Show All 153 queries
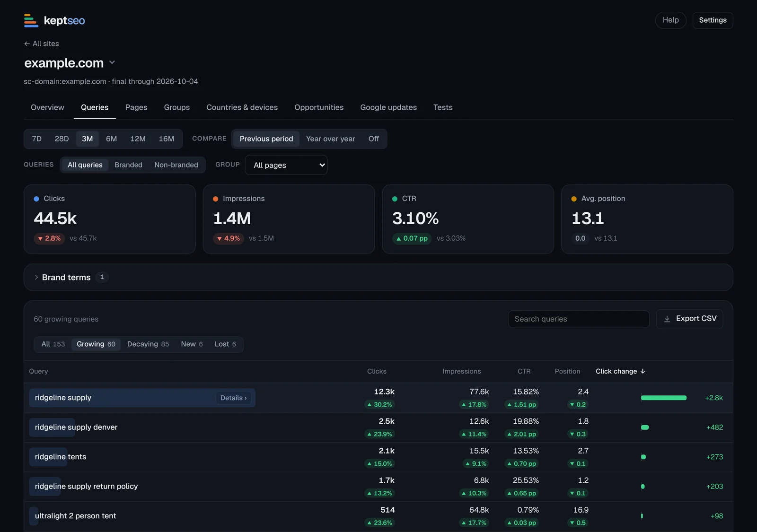The image size is (757, 532). click(53, 344)
